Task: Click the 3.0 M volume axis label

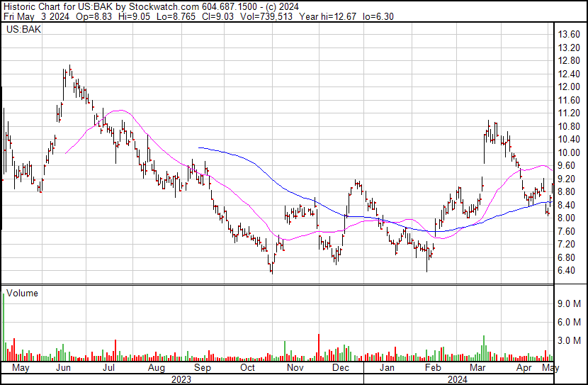Action: coord(570,340)
